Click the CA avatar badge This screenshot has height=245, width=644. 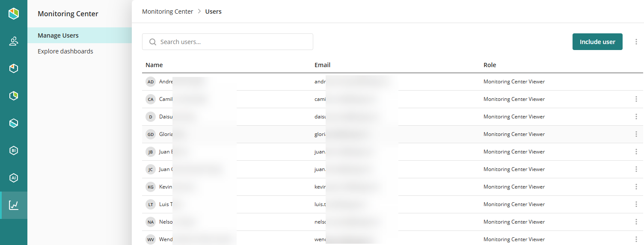151,99
